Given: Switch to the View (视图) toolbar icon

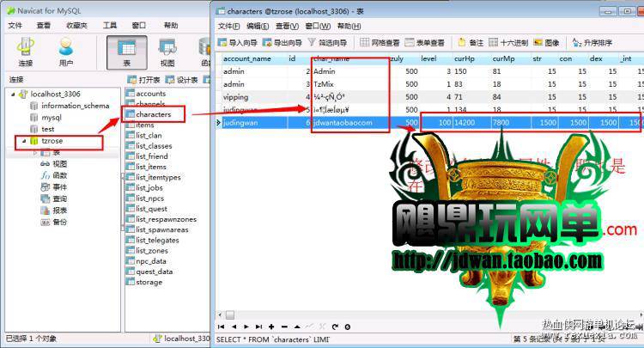Looking at the screenshot, I should point(167,52).
